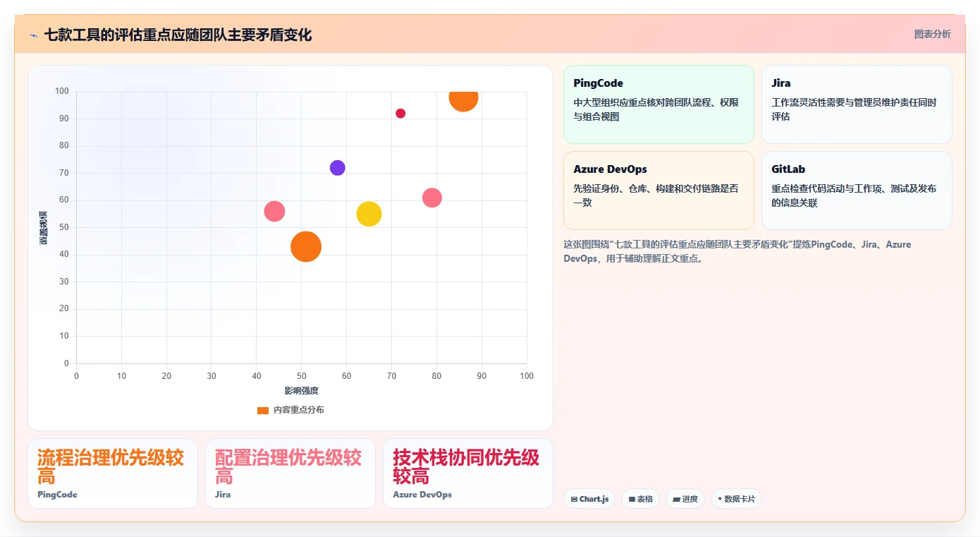This screenshot has height=537, width=980.
Task: Click the 配置治理优先级较高 Jira stat card
Action: pos(290,473)
